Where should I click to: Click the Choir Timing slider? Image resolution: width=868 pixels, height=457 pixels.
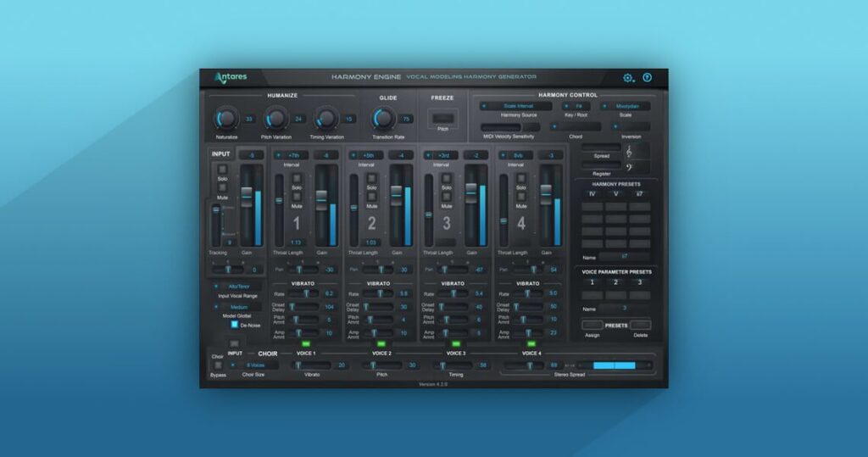[453, 365]
